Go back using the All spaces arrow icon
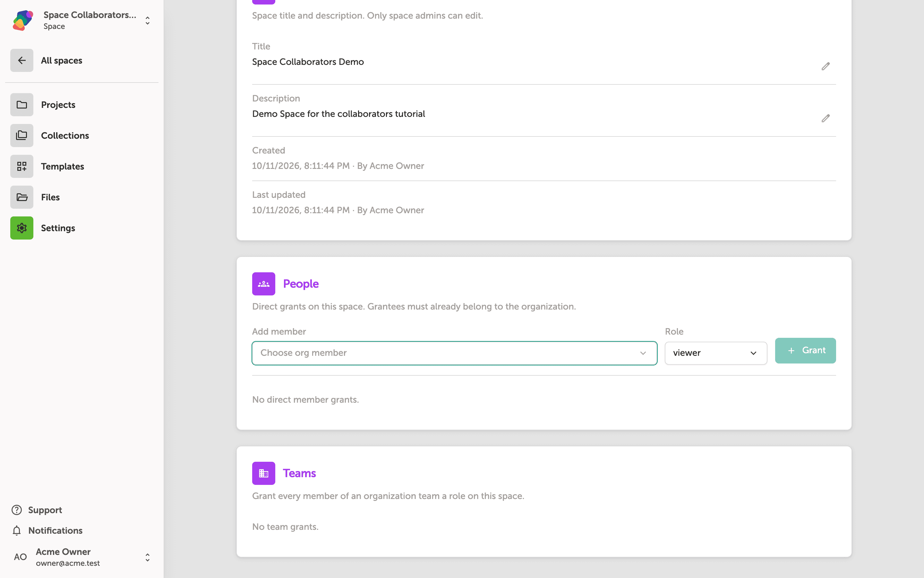This screenshot has height=578, width=924. pyautogui.click(x=22, y=60)
